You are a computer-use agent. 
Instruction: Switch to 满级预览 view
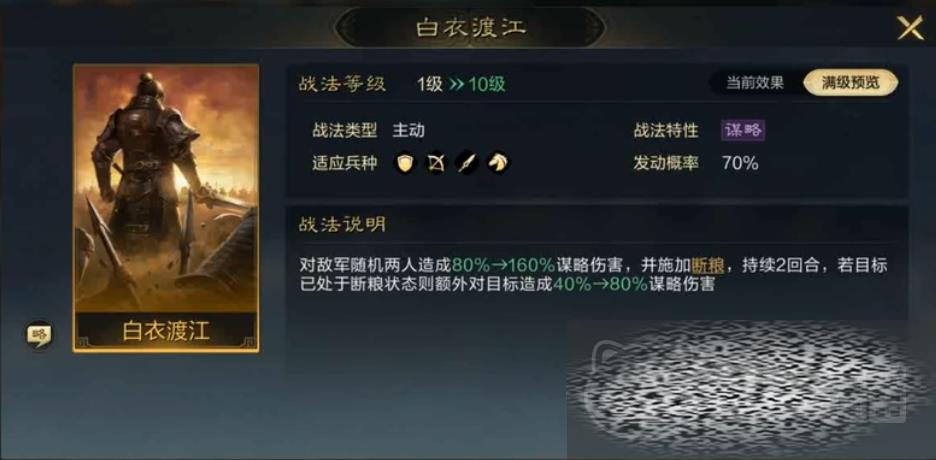pos(851,83)
